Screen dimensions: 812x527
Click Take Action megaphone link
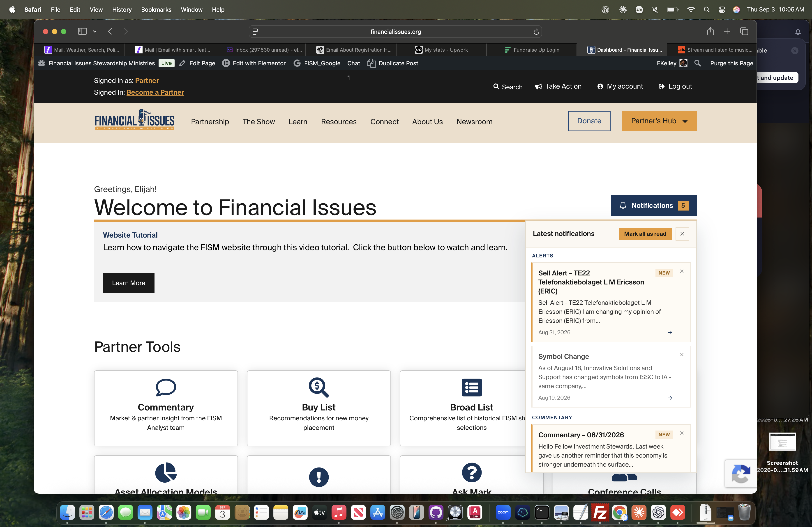click(558, 86)
